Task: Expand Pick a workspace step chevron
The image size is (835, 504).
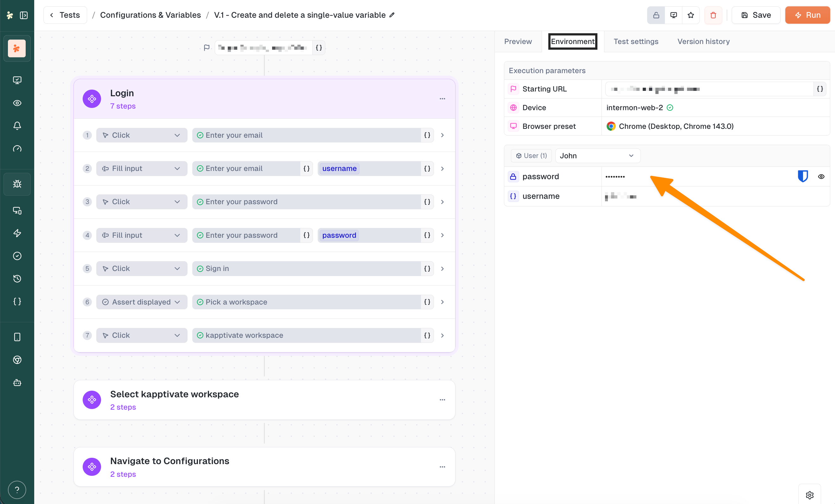Action: (x=442, y=302)
